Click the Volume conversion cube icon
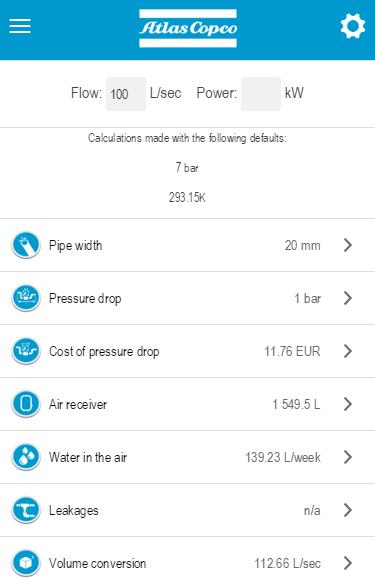 coord(26,563)
